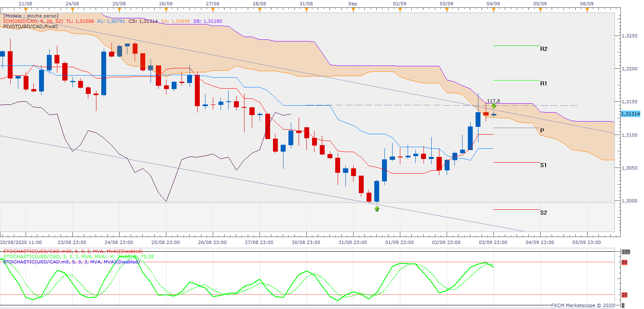Click the 117,8 label near the latest candle
Screen dimensions: 644x309
(x=493, y=101)
